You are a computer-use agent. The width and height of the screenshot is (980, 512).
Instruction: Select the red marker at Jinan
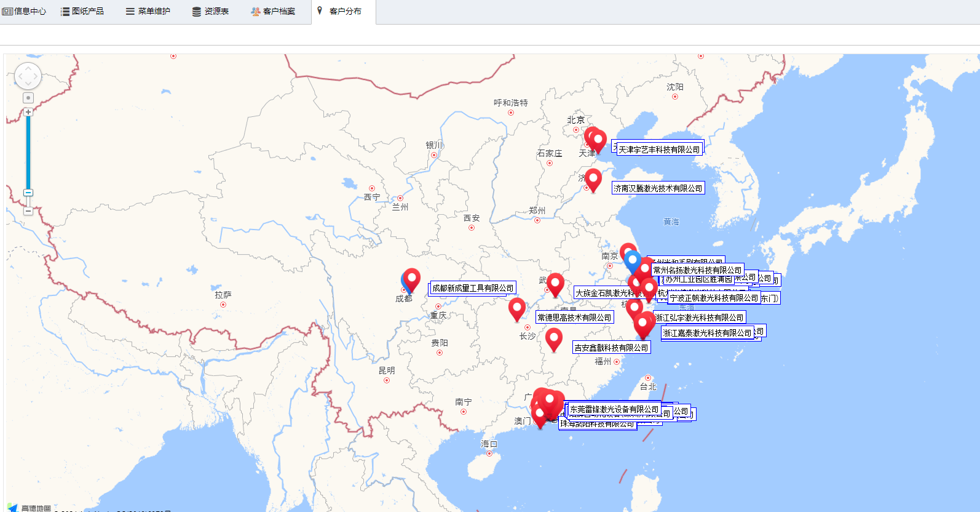point(593,178)
